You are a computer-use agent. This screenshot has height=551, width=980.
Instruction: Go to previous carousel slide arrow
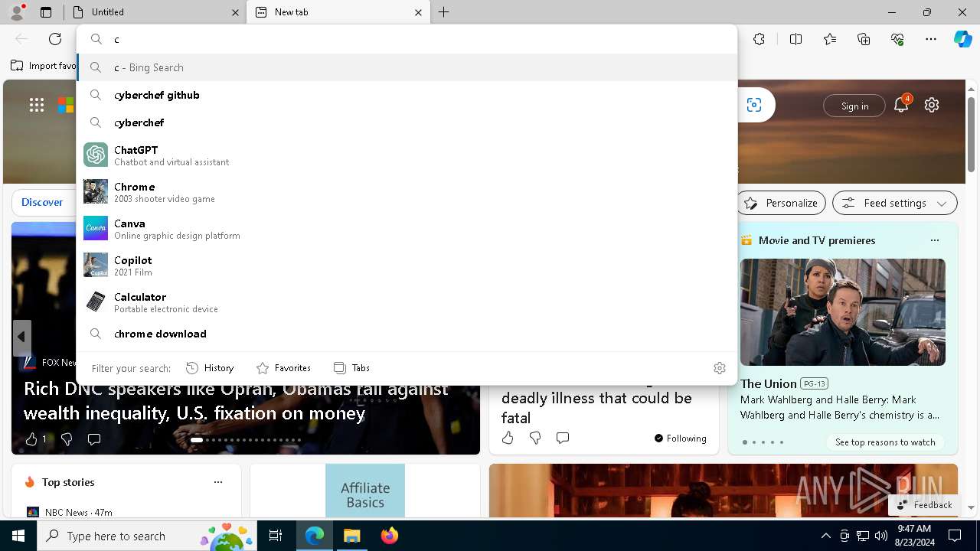(21, 337)
